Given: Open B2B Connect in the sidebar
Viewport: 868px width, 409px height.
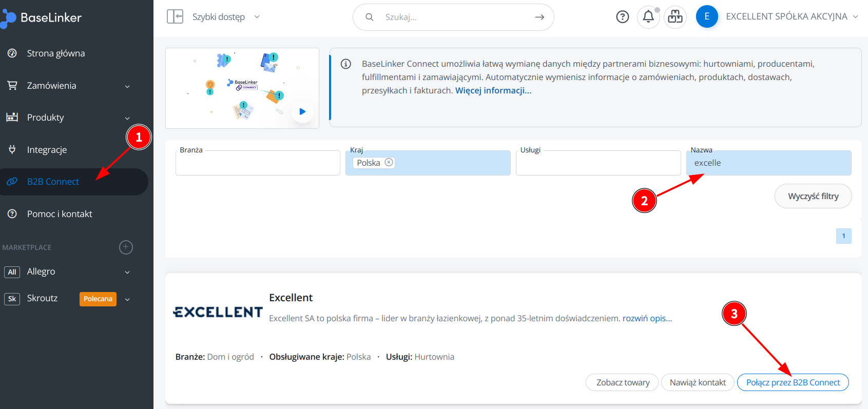Looking at the screenshot, I should 53,182.
